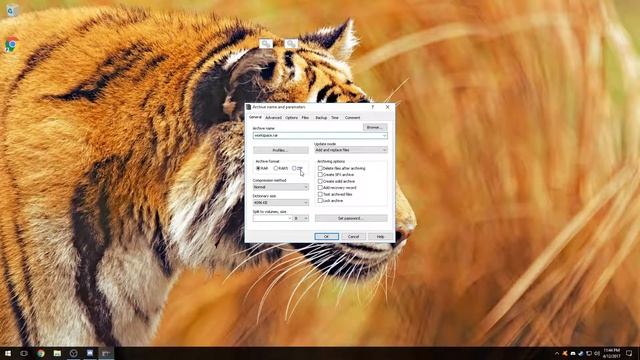The image size is (640, 360).
Task: Open the volume control in system tray
Action: coord(596,353)
